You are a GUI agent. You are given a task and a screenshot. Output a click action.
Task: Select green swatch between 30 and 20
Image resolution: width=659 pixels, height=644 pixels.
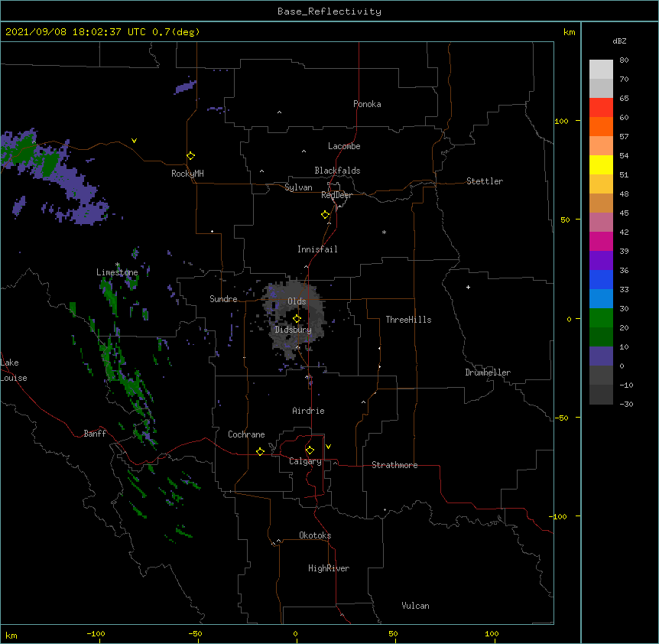tap(601, 318)
